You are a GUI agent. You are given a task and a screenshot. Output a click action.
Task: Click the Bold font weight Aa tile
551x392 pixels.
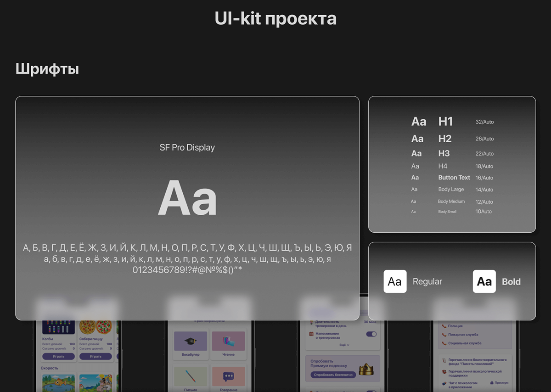[x=484, y=281]
